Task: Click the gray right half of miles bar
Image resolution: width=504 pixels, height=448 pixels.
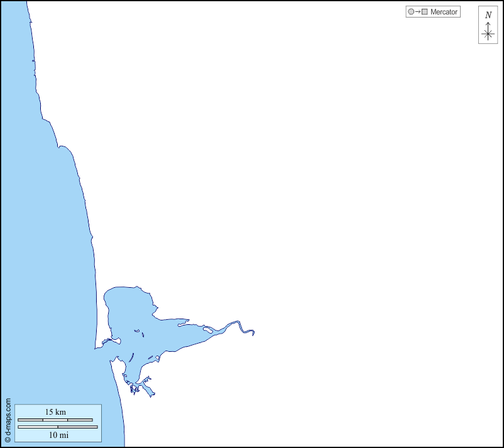Action: [x=77, y=427]
